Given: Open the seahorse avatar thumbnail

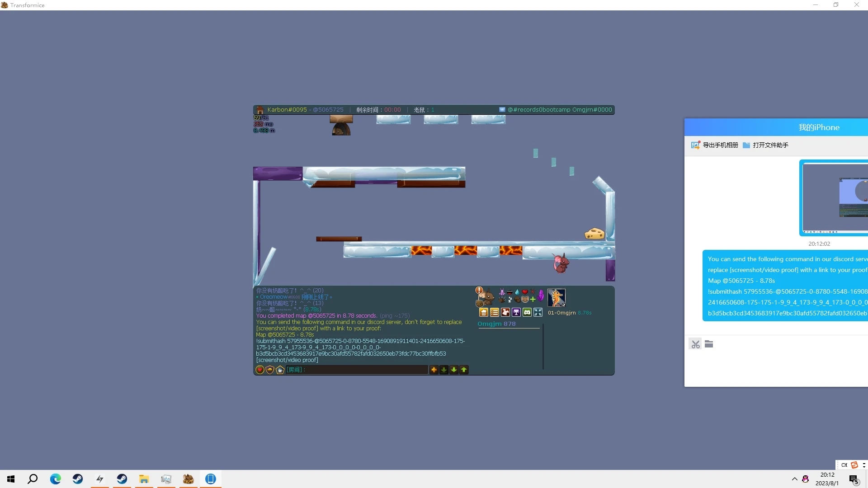Looking at the screenshot, I should pyautogui.click(x=557, y=298).
